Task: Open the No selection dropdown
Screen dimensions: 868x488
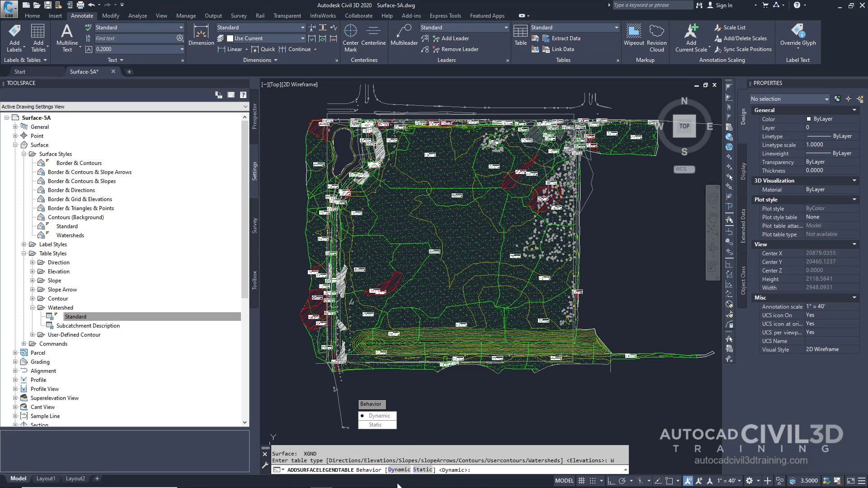Action: coord(789,99)
